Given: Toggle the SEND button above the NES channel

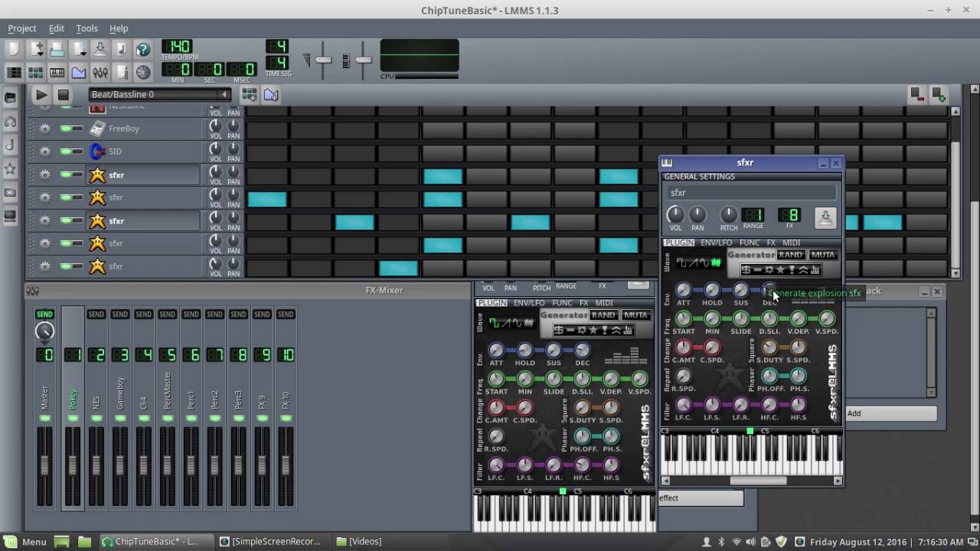Looking at the screenshot, I should [x=96, y=314].
